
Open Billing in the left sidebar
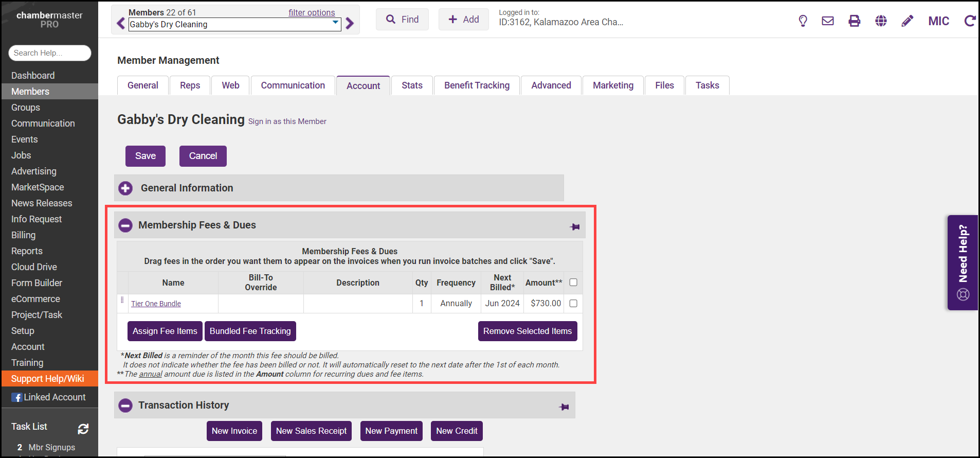pyautogui.click(x=24, y=235)
